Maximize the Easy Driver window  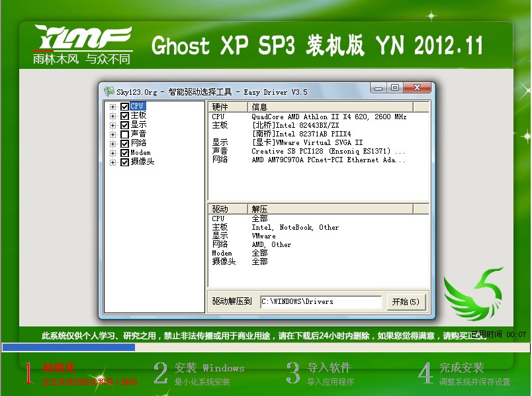(395, 87)
